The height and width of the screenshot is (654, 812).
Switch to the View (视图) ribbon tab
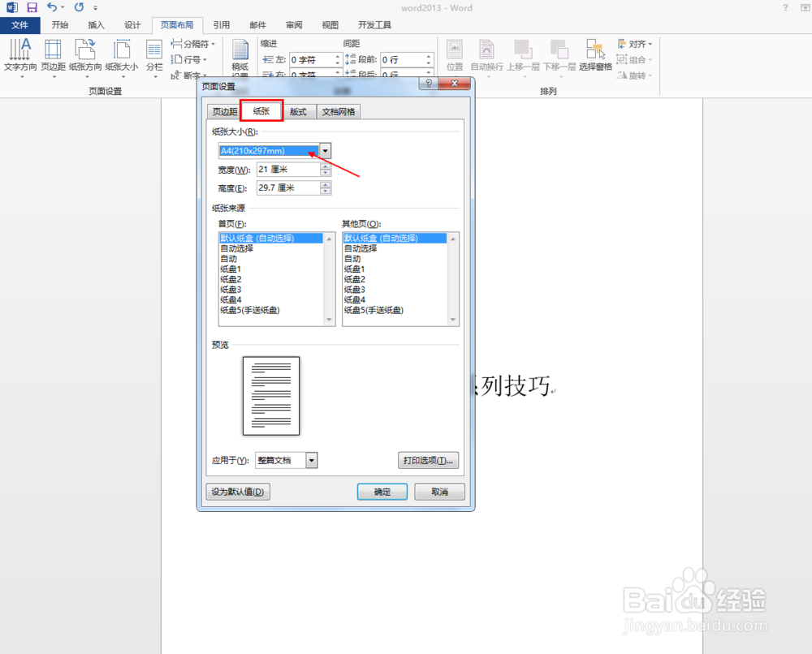pos(330,25)
